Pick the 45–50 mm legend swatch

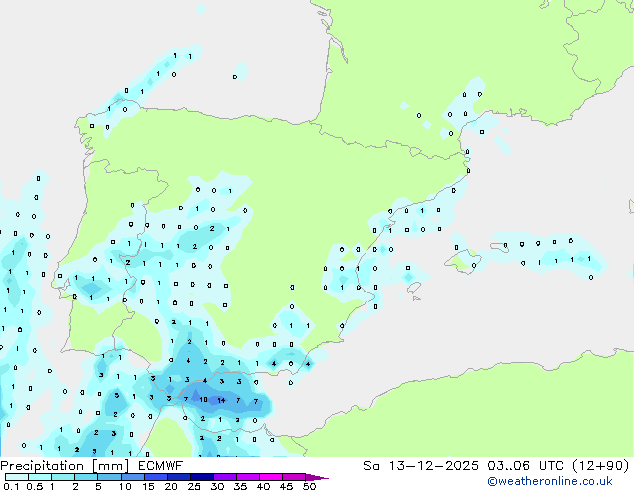[x=294, y=477]
